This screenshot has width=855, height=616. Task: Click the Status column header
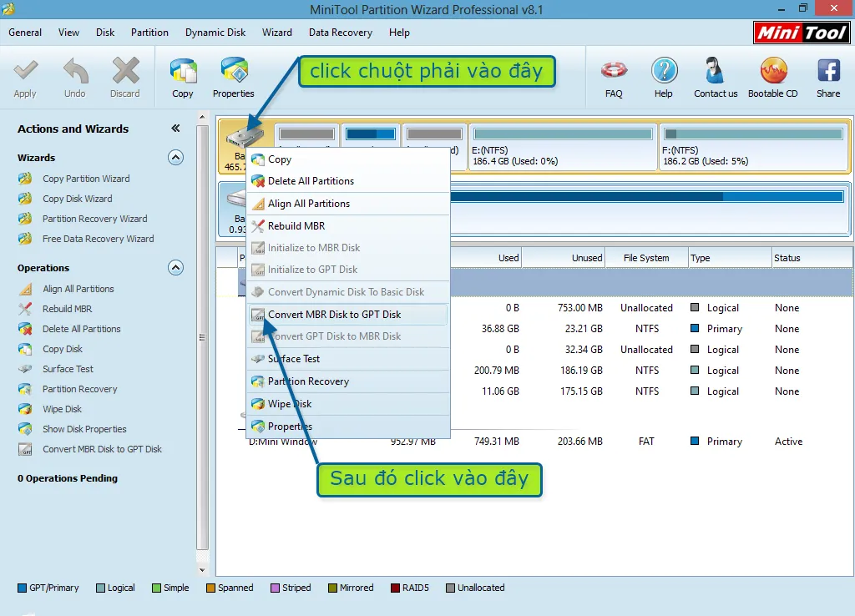pyautogui.click(x=812, y=258)
